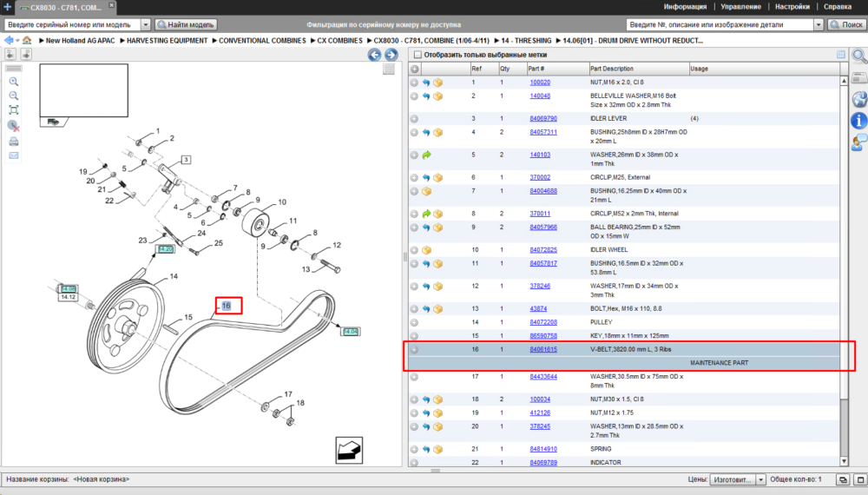This screenshot has height=495, width=868.
Task: Click the bottom-right window icon
Action: coord(859,479)
